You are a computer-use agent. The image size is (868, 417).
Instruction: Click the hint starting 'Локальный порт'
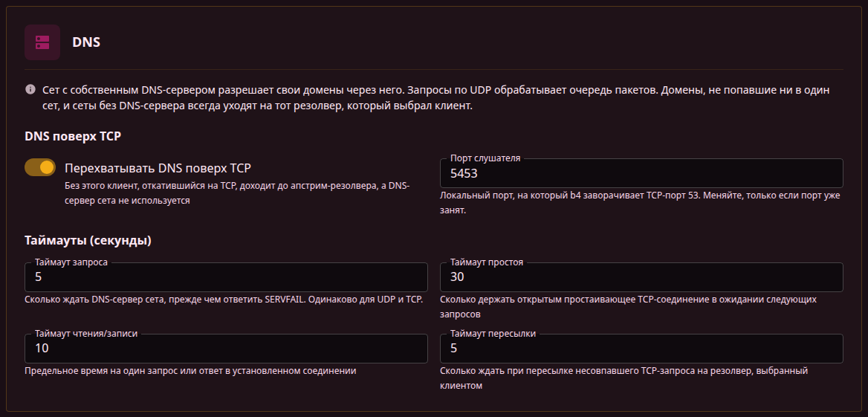pos(640,203)
